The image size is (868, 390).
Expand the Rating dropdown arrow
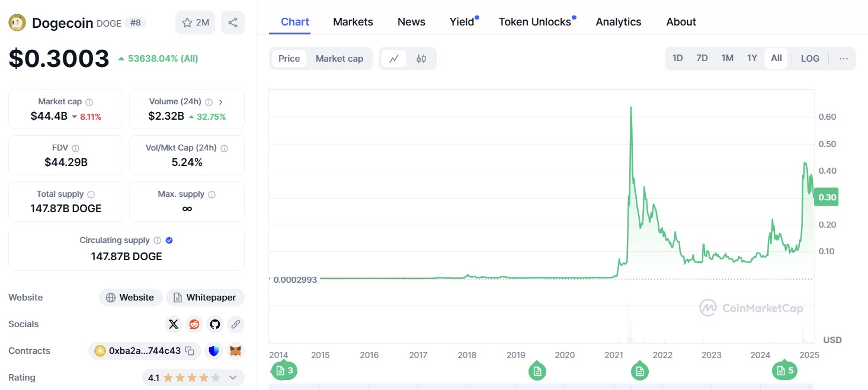[233, 378]
